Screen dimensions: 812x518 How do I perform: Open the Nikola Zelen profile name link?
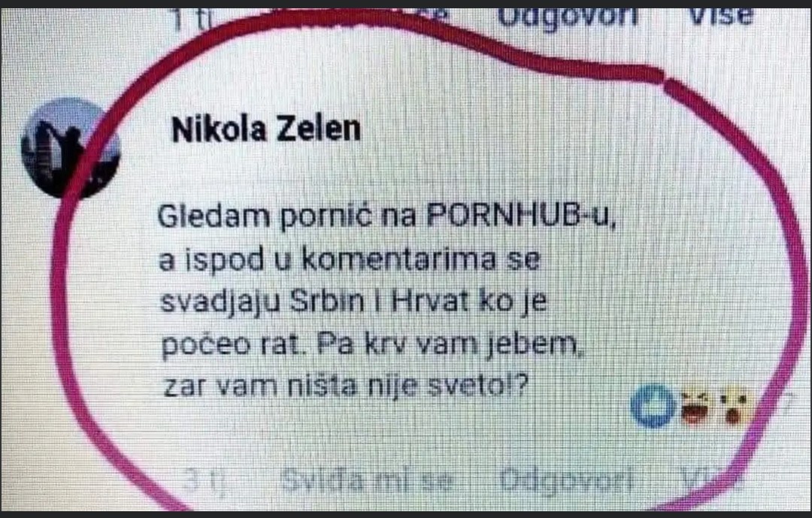[265, 129]
